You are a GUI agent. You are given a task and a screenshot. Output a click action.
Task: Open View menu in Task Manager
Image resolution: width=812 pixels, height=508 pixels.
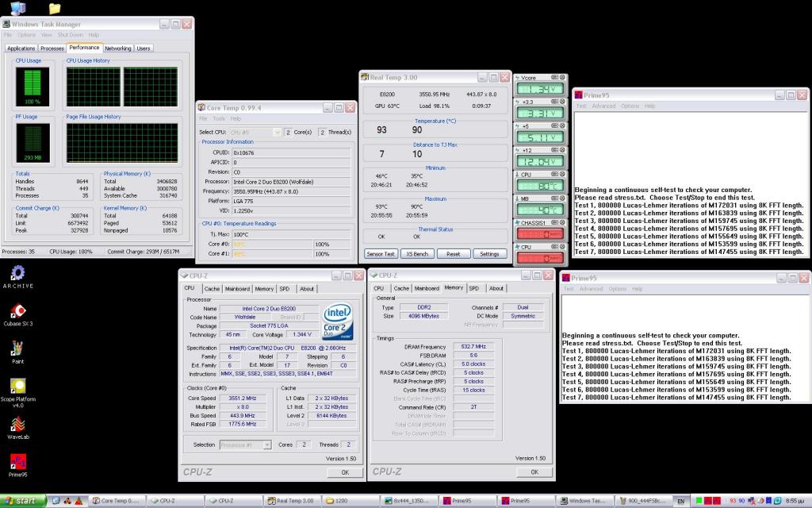point(47,35)
